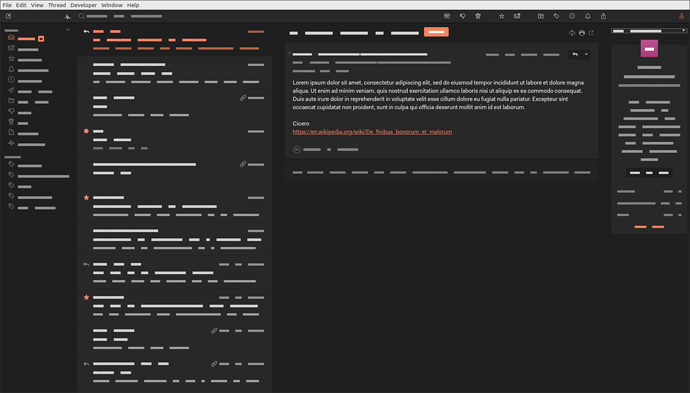Open the Thread menu

[x=57, y=5]
